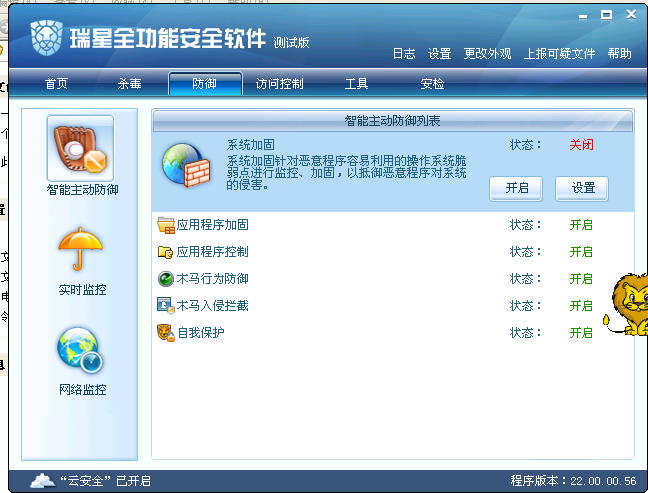This screenshot has width=648, height=493.
Task: Click the red 关闭 status of 系统加固
Action: pos(581,145)
